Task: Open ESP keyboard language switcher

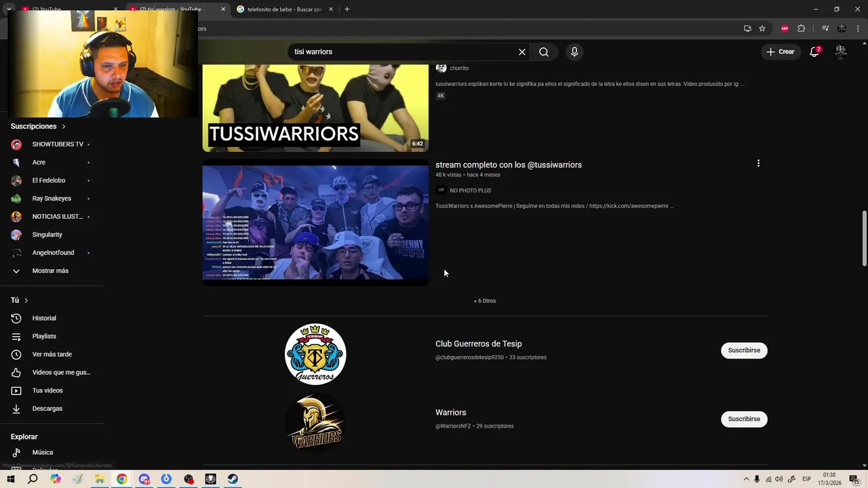Action: [807, 479]
